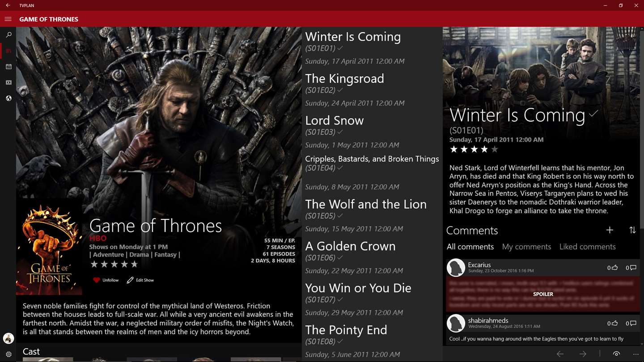Rate Game of Thrones five stars
The width and height of the screenshot is (644, 362).
134,264
